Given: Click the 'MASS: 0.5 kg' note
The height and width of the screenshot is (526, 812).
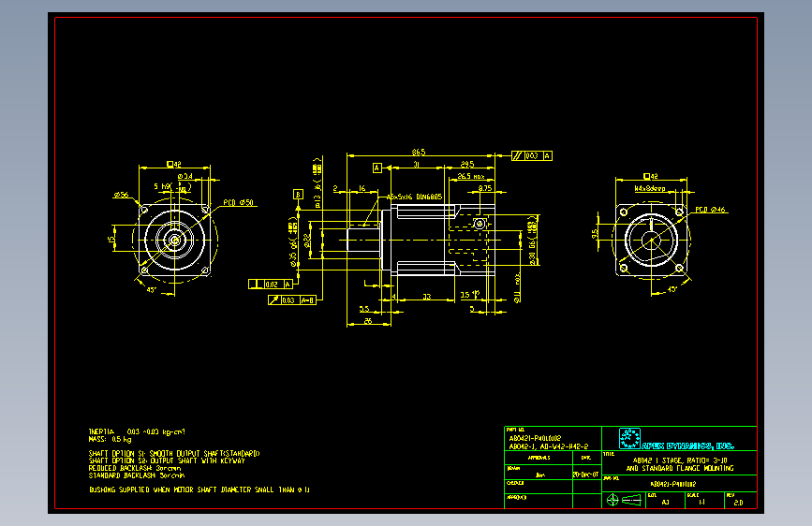Looking at the screenshot, I should [x=110, y=439].
